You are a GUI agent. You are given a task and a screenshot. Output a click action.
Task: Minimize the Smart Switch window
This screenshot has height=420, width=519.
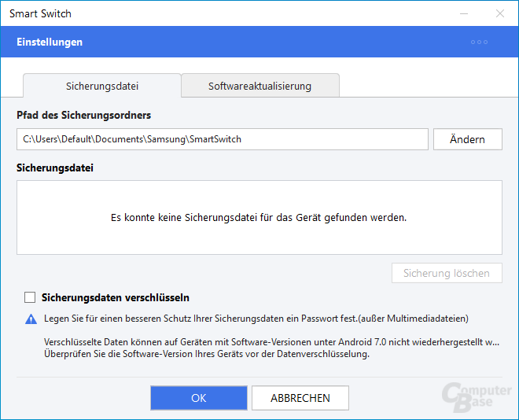point(464,13)
